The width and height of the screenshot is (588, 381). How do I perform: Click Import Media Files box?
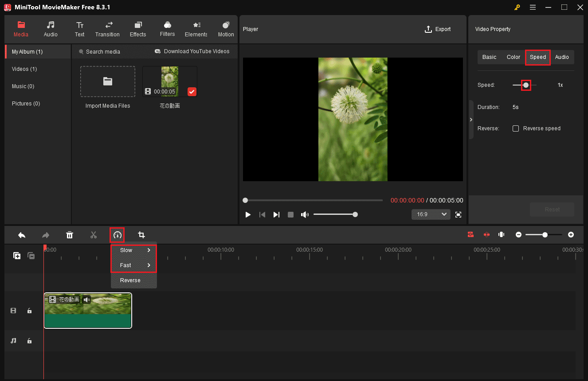point(108,82)
